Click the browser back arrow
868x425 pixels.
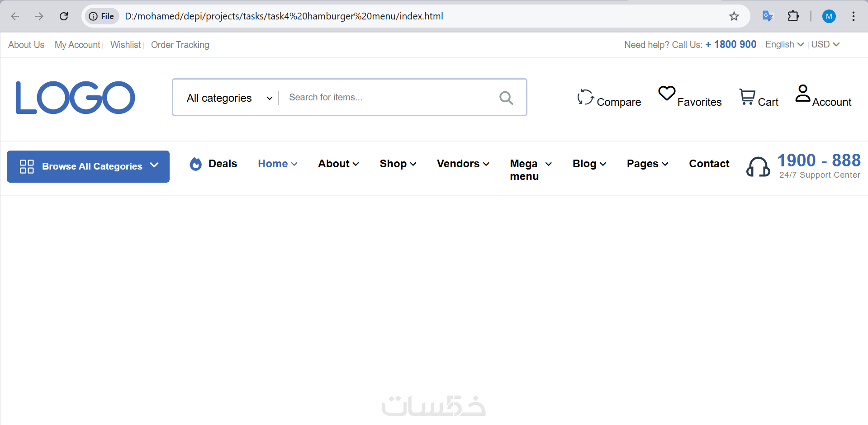click(15, 16)
